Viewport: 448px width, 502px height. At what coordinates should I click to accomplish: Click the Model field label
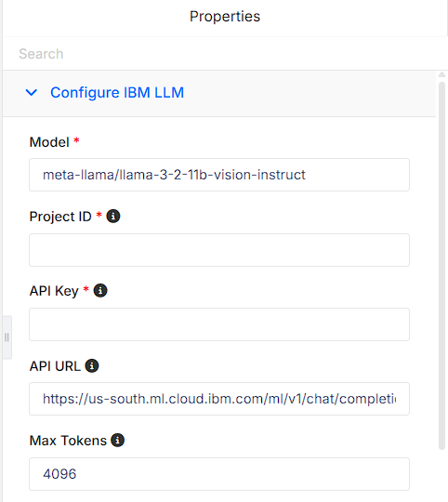[x=49, y=142]
